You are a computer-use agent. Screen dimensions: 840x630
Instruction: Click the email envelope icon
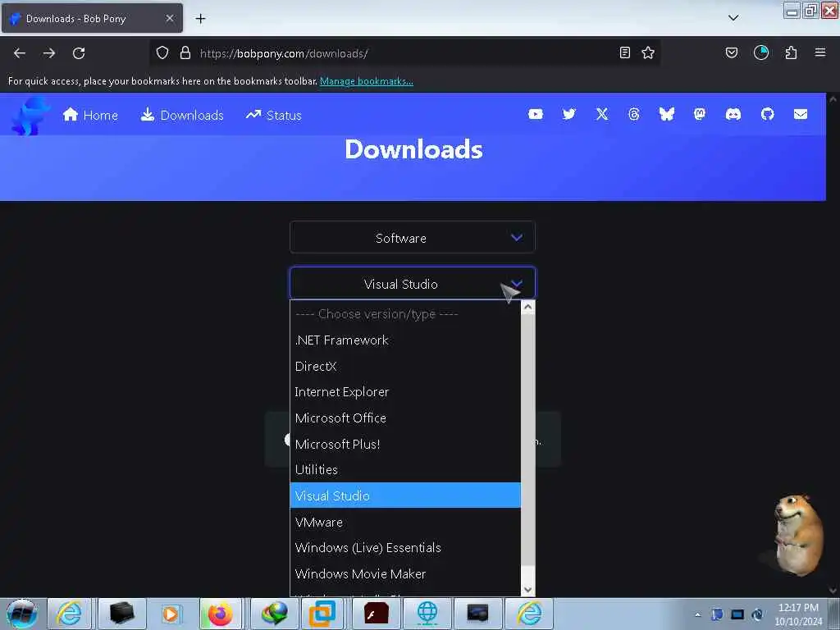[801, 114]
